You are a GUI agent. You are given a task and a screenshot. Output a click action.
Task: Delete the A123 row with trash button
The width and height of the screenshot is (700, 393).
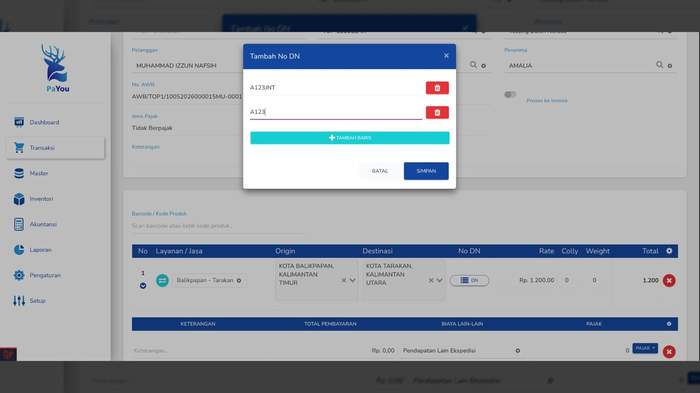pos(437,113)
